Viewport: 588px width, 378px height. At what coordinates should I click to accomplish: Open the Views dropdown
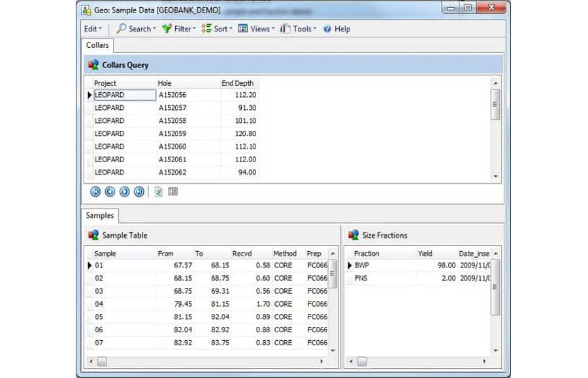coord(256,29)
